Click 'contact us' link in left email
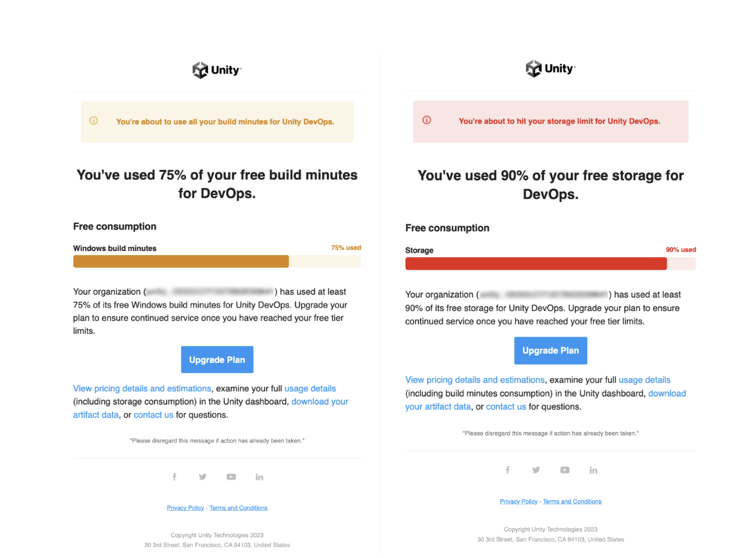756x558 pixels. 153,415
